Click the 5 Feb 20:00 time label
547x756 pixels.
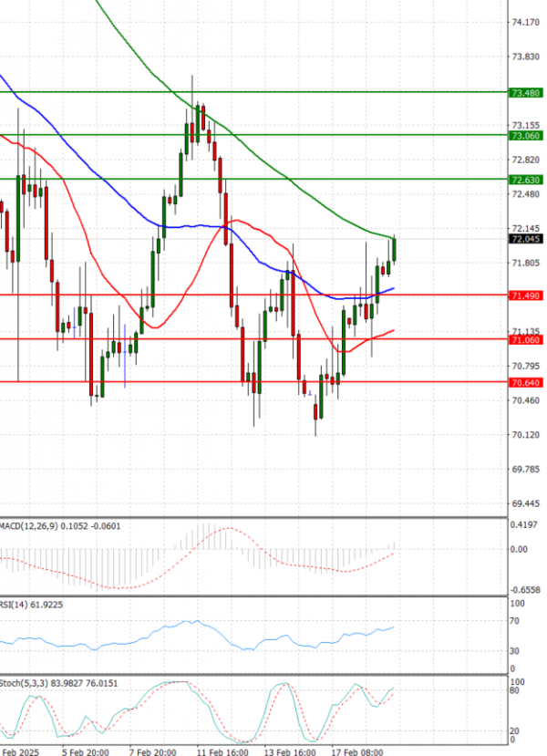click(x=86, y=751)
